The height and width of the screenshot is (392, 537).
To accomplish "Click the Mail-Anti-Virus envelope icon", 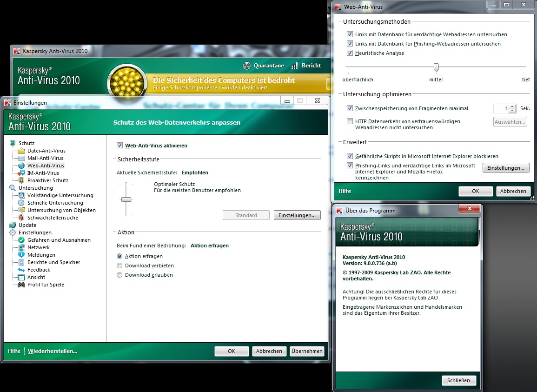I will tap(21, 158).
